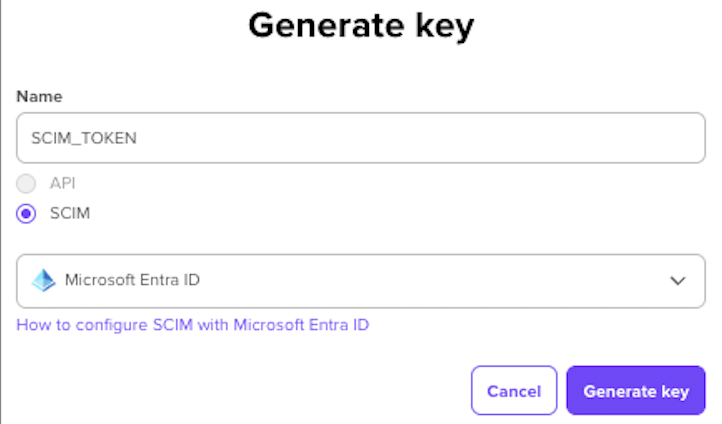Select the API radio button

28,184
